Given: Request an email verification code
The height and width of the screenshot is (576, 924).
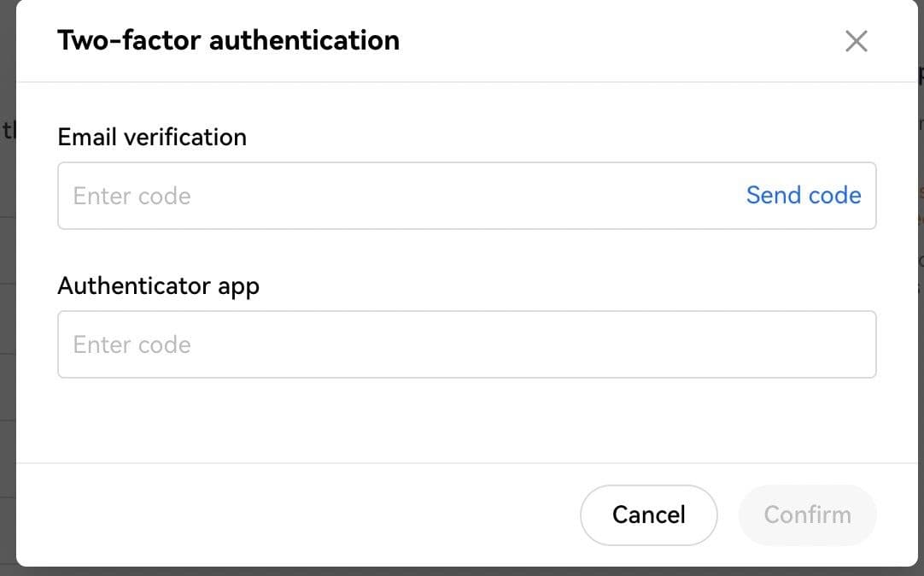Looking at the screenshot, I should click(803, 196).
